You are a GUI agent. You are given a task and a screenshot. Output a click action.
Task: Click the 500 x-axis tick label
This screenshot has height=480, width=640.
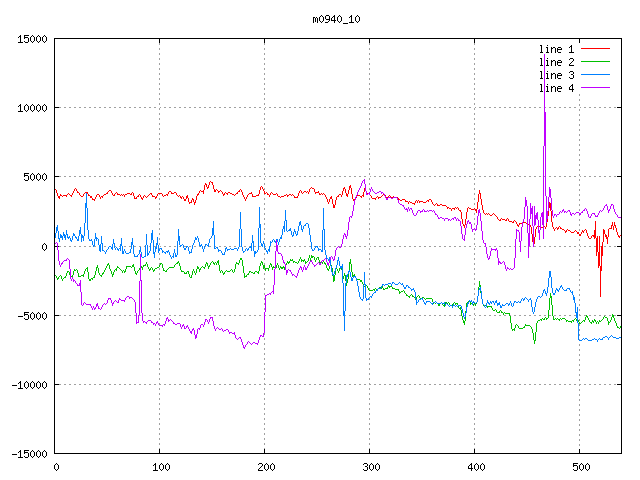(580, 466)
